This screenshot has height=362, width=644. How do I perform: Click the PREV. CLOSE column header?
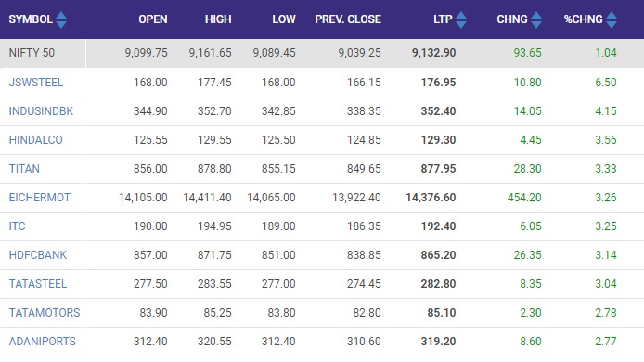click(348, 19)
